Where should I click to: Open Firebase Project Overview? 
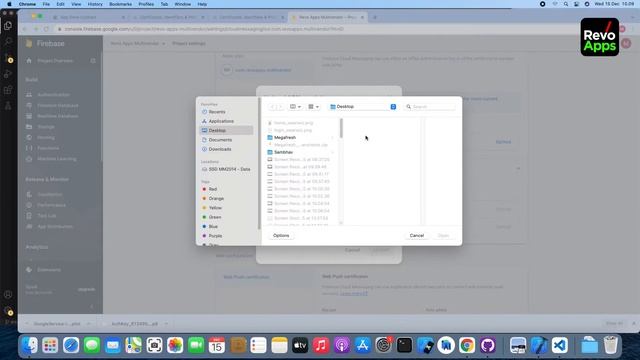tap(55, 61)
